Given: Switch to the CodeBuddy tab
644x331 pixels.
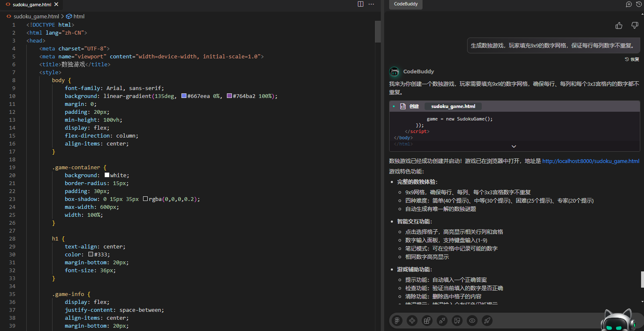Looking at the screenshot, I should click(x=405, y=5).
